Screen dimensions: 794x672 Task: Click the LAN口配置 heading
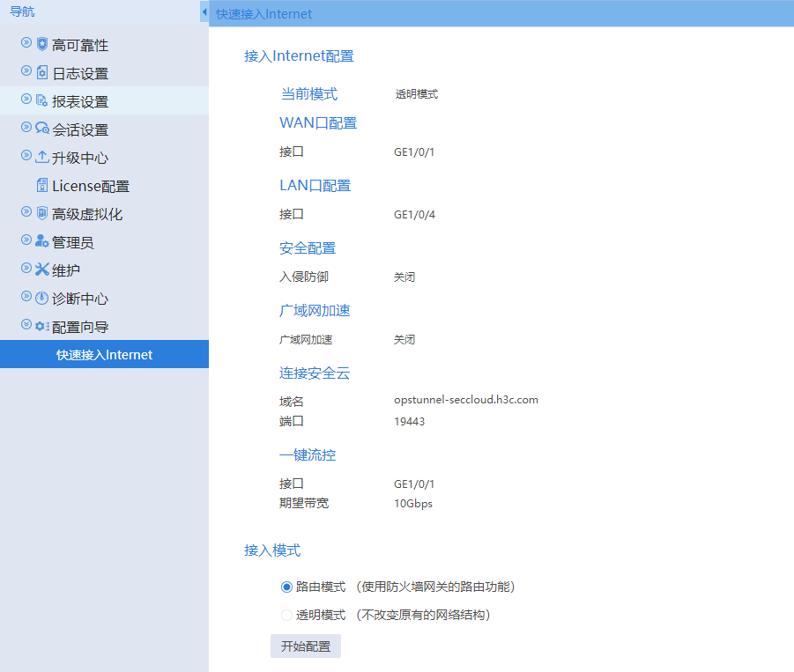pyautogui.click(x=315, y=185)
